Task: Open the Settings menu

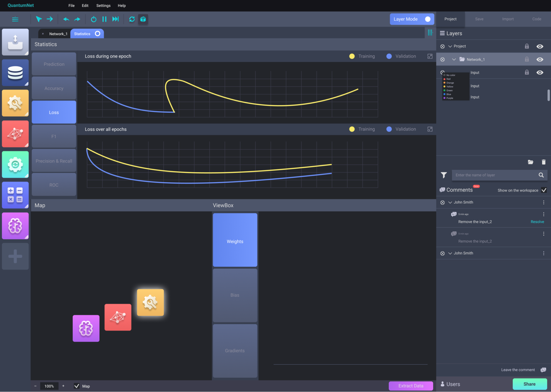Action: pos(103,6)
